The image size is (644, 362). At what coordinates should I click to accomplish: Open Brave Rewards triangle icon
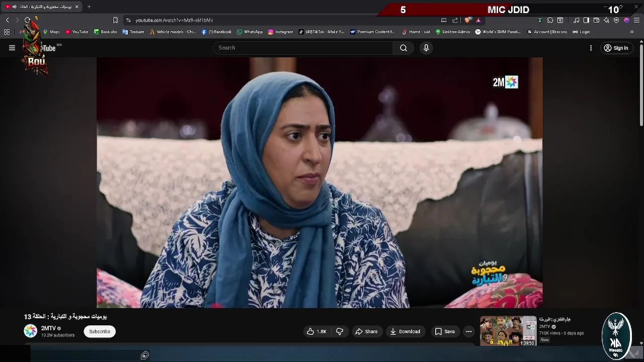pos(478,20)
